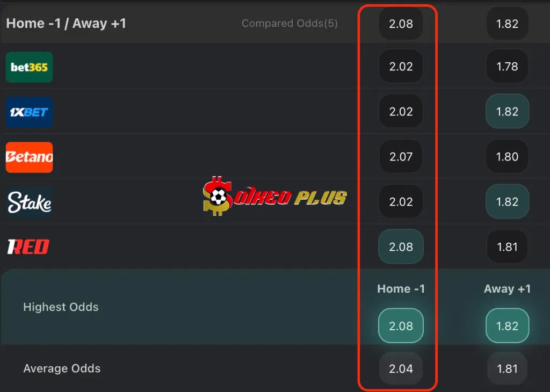Select Stake highlighted Away +1 odds 1.82
The width and height of the screenshot is (550, 392).
507,201
